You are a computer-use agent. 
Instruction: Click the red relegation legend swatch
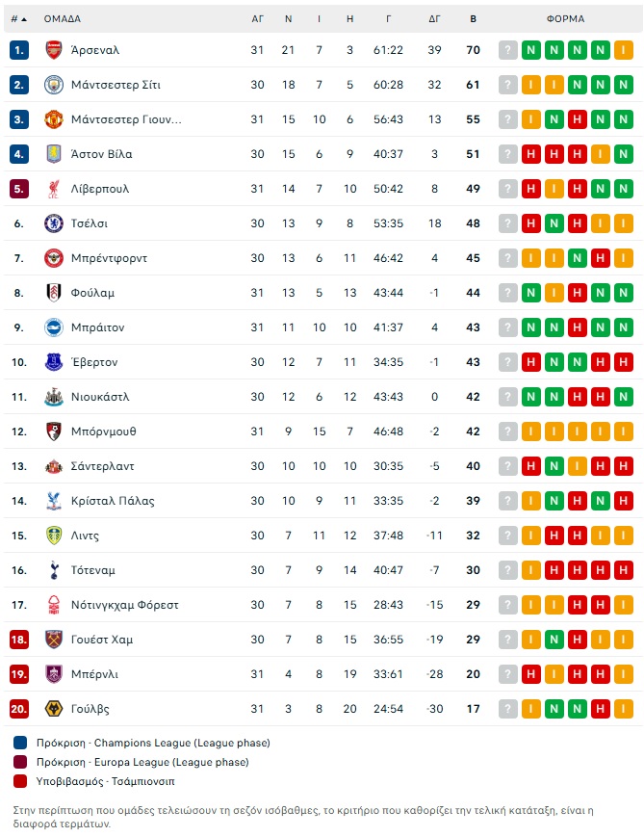pyautogui.click(x=21, y=781)
